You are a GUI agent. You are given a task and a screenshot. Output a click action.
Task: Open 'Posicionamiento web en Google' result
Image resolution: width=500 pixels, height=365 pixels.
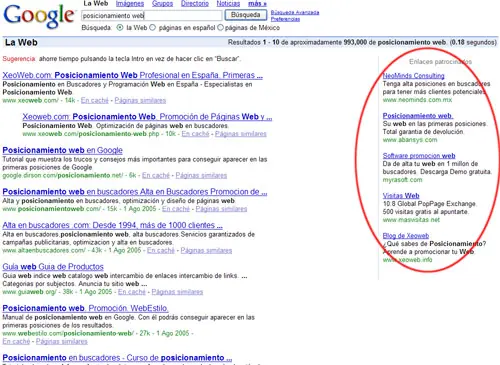(62, 150)
